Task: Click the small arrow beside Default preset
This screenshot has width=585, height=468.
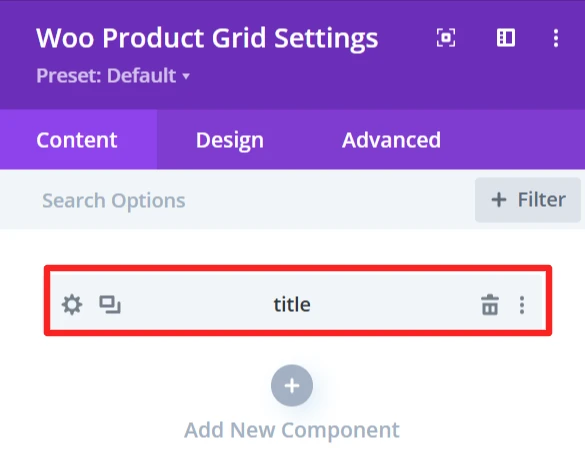Action: [x=186, y=77]
